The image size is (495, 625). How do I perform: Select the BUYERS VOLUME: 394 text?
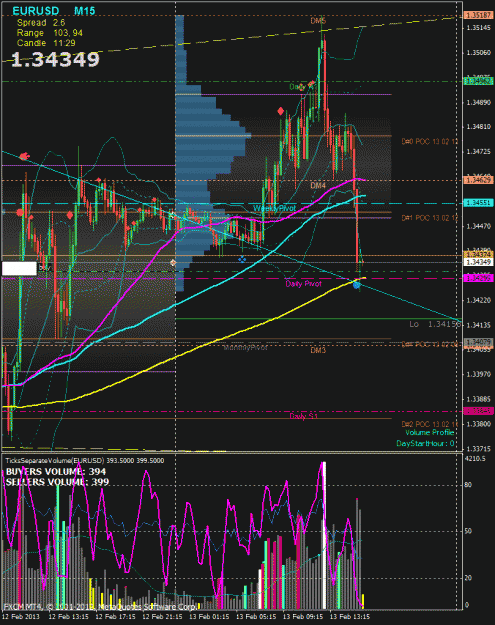point(56,472)
